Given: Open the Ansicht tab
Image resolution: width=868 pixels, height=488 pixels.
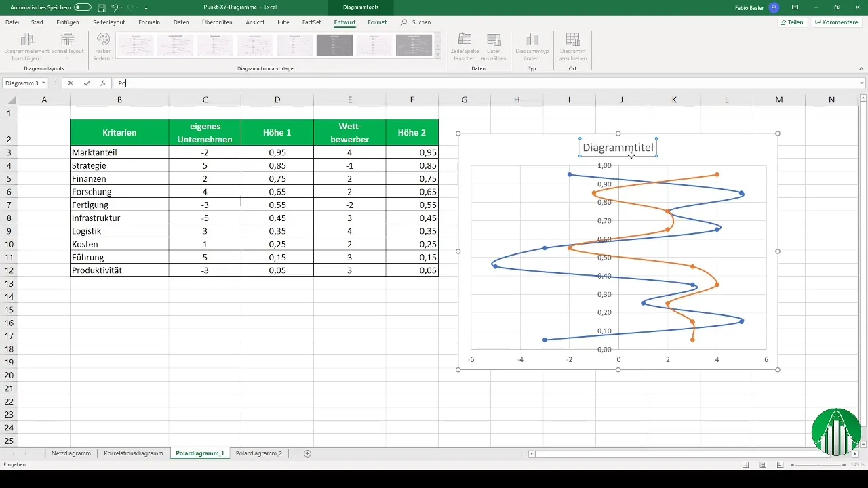Looking at the screenshot, I should 255,22.
